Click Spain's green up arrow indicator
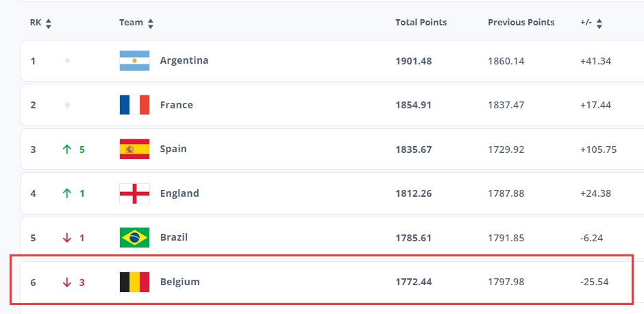644x314 pixels. point(67,149)
